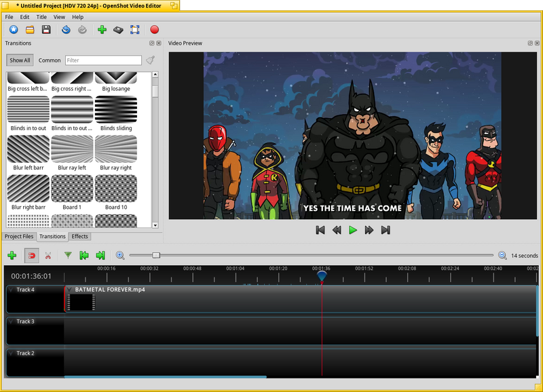Screen dimensions: 543x392
Task: Detach the Video Preview panel with float icon
Action: 530,43
